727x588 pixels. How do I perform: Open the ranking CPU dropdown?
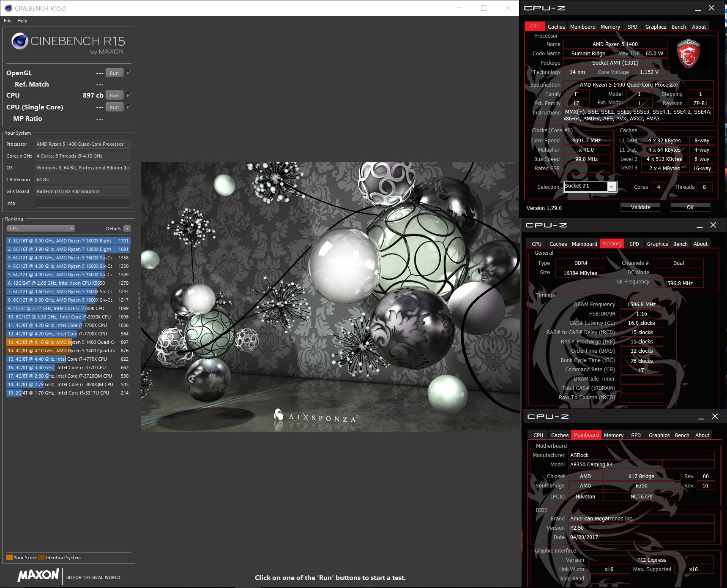click(x=41, y=229)
